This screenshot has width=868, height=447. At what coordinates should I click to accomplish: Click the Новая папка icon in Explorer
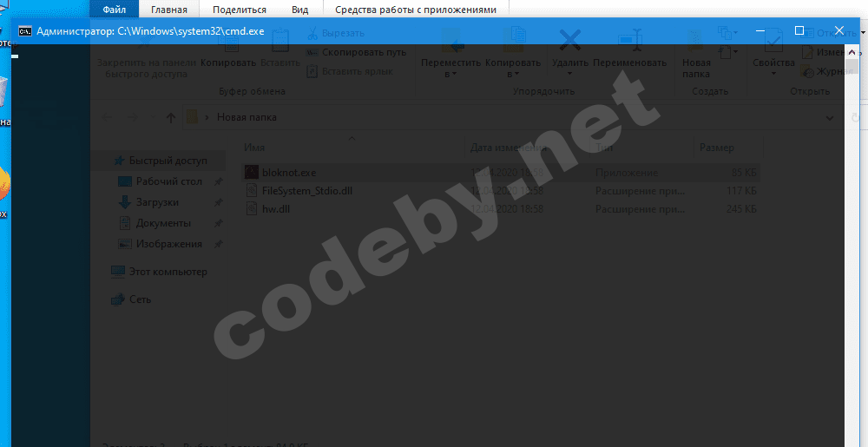pyautogui.click(x=695, y=41)
